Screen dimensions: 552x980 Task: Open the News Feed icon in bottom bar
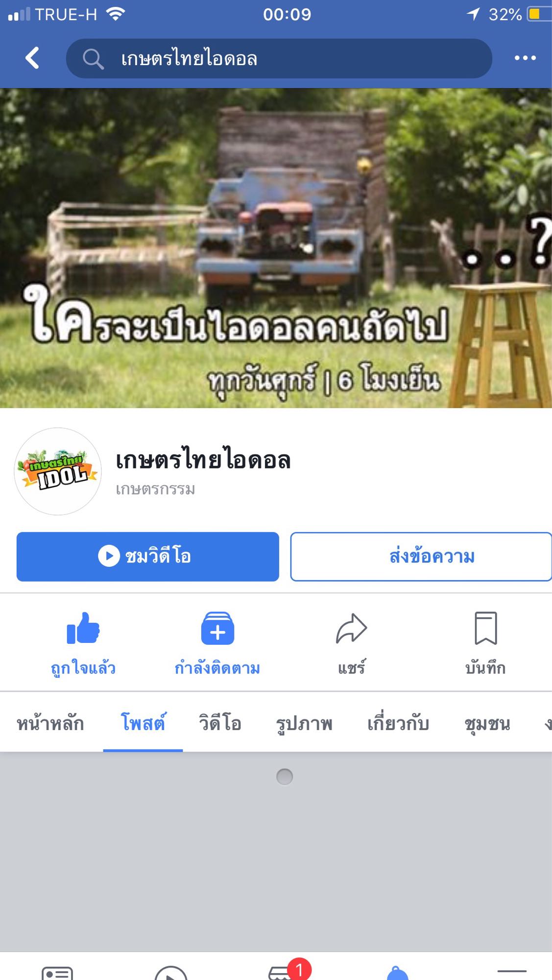click(57, 972)
